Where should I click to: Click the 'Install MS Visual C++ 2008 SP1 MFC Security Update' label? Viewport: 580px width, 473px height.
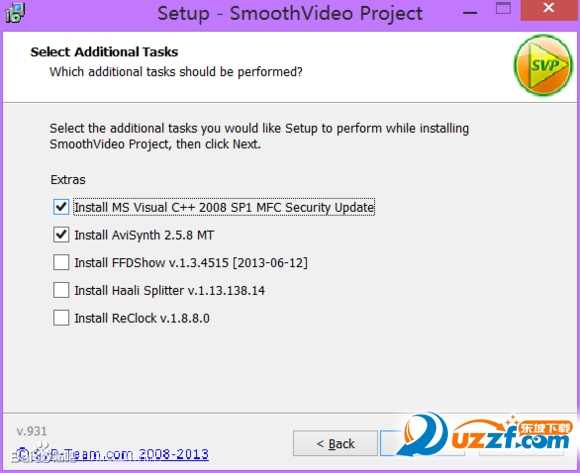pos(224,207)
